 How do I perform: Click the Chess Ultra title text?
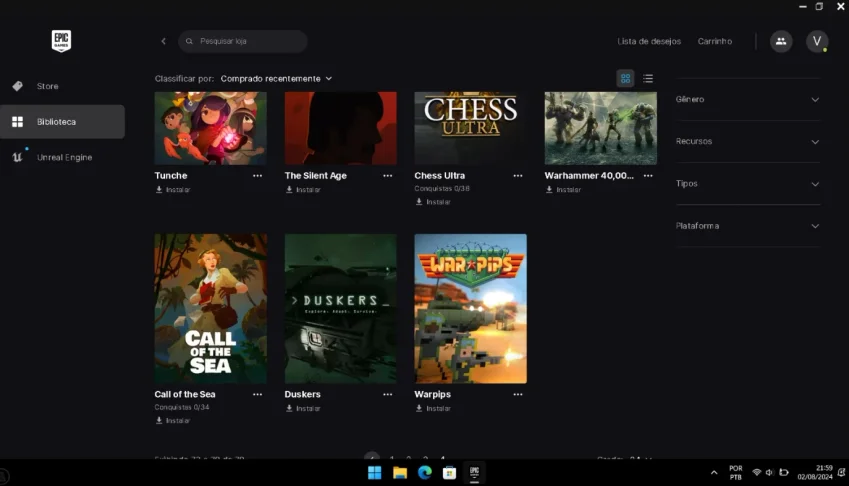(x=440, y=175)
